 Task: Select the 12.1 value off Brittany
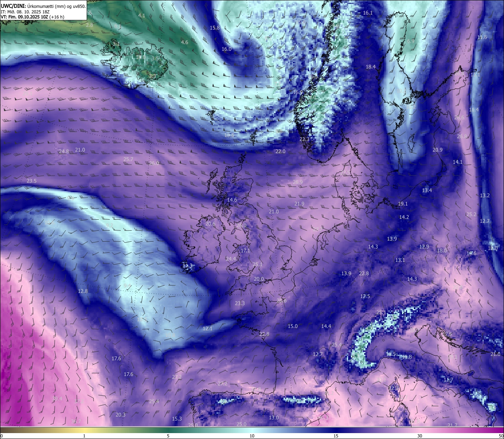click(x=208, y=329)
